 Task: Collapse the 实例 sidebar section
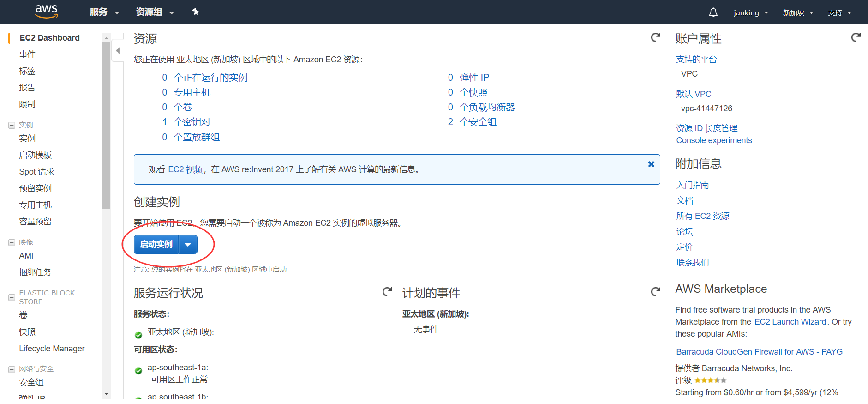pyautogui.click(x=12, y=125)
